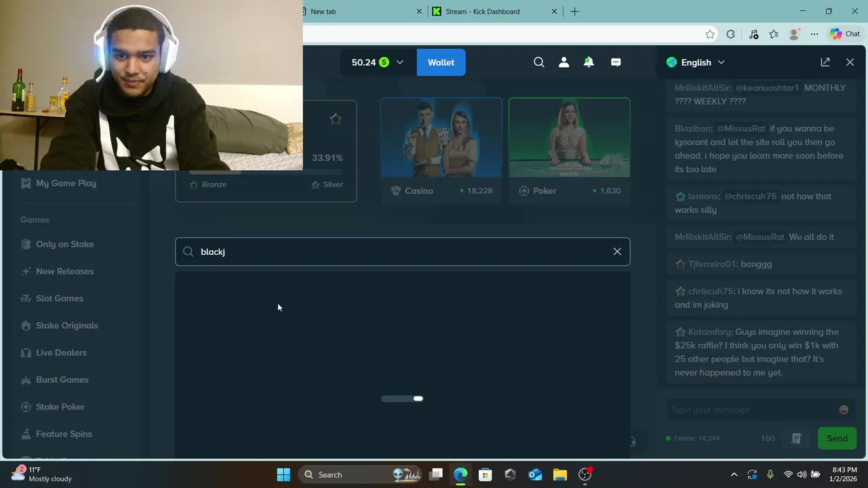Click the search magnifier icon in header

point(539,62)
